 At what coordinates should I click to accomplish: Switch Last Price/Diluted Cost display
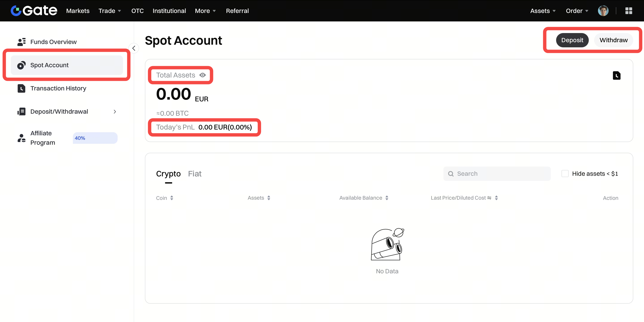coord(489,198)
